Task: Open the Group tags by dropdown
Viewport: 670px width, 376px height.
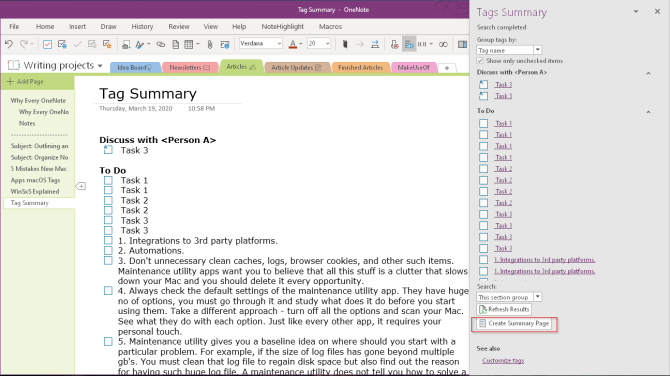Action: [x=538, y=50]
